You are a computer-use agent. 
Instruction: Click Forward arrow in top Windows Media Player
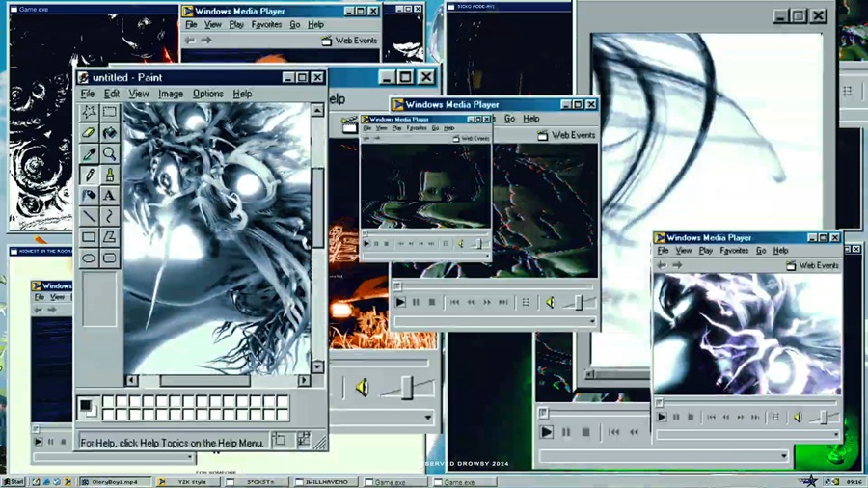click(206, 40)
